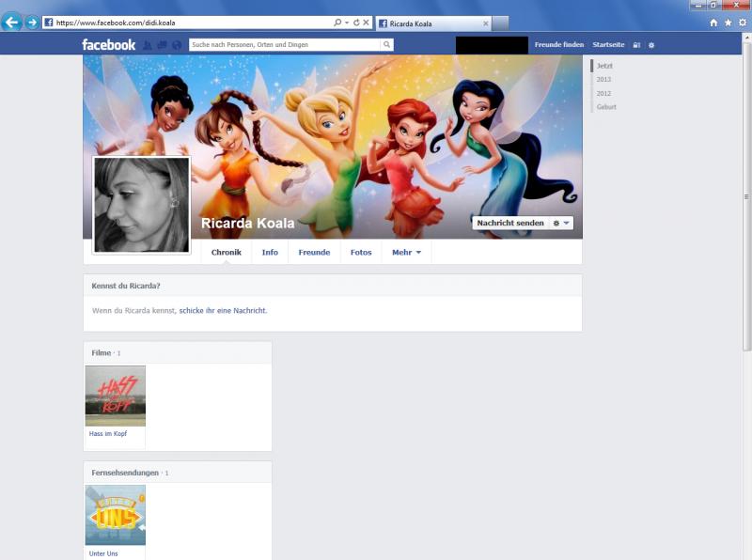Screen dimensions: 752x560
Task: Open the Hass im Kopf movie thumbnail
Action: [116, 396]
